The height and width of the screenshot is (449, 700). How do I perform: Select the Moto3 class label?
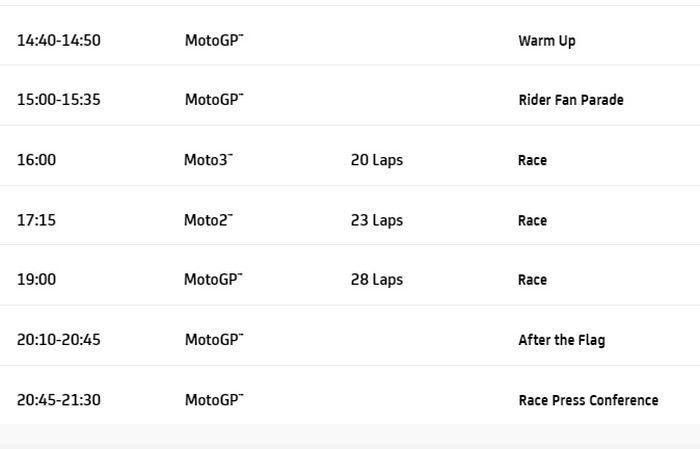(208, 160)
